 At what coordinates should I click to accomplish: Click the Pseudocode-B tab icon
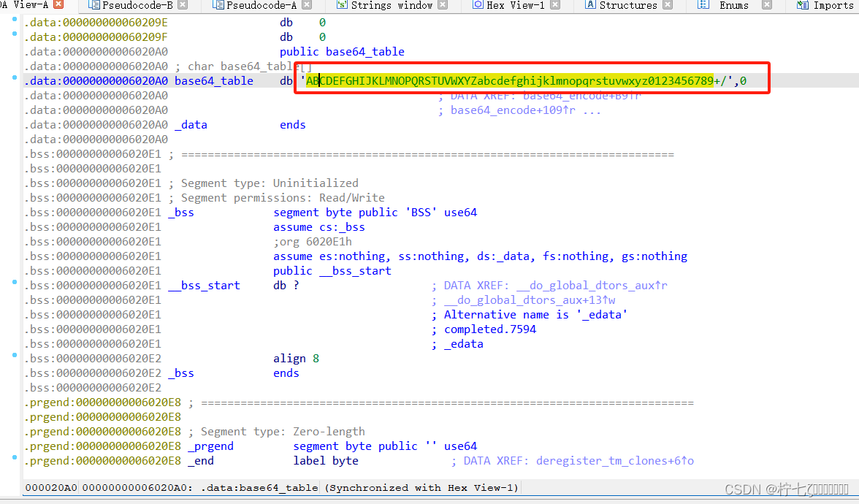(x=93, y=5)
